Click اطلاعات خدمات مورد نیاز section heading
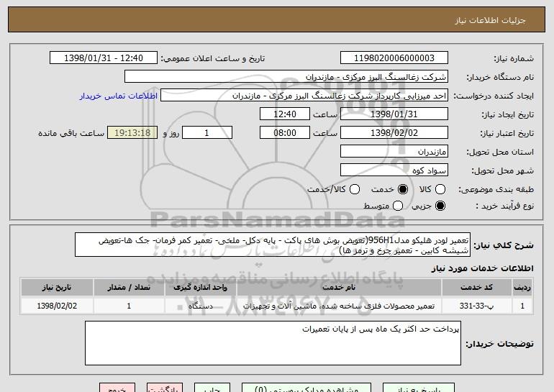554x392 pixels. click(x=482, y=268)
